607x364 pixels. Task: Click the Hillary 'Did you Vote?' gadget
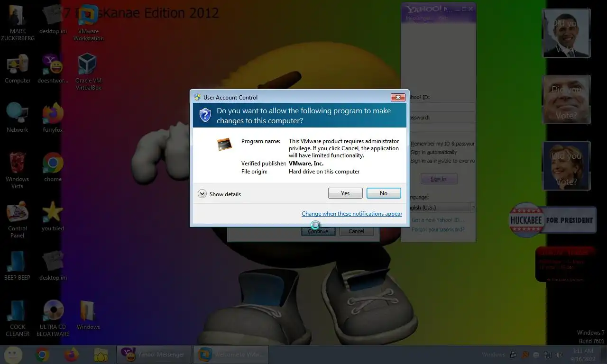(566, 166)
